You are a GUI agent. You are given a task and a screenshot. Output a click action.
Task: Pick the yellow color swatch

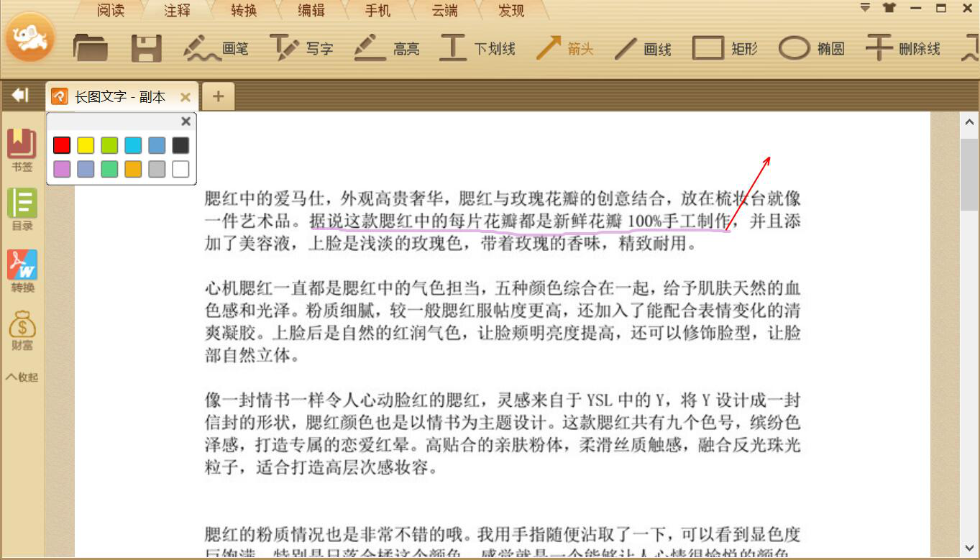[86, 145]
